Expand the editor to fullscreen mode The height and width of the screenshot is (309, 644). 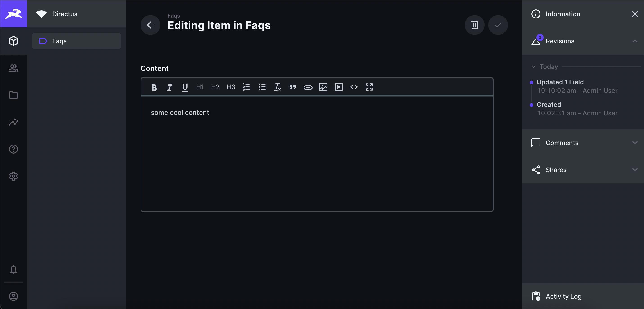pyautogui.click(x=369, y=87)
